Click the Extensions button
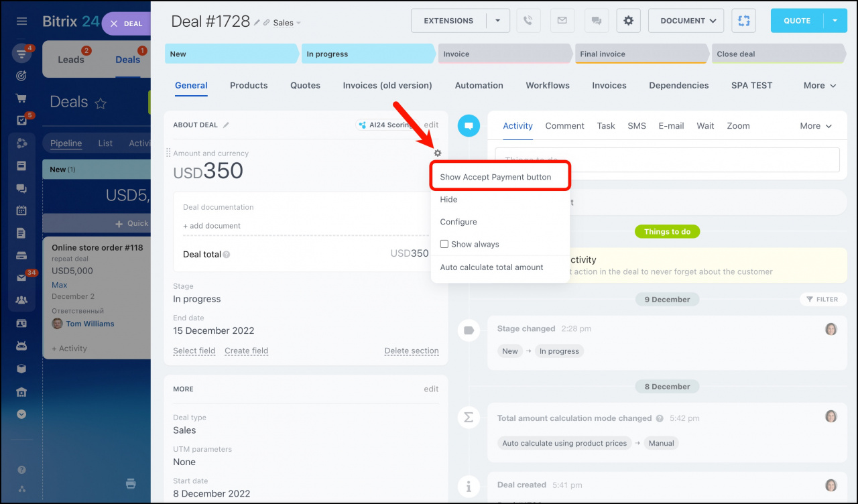 [448, 21]
